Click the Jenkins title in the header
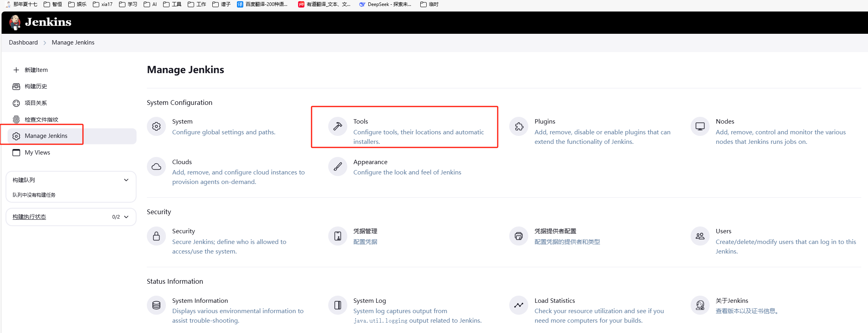This screenshot has height=333, width=868. point(48,22)
